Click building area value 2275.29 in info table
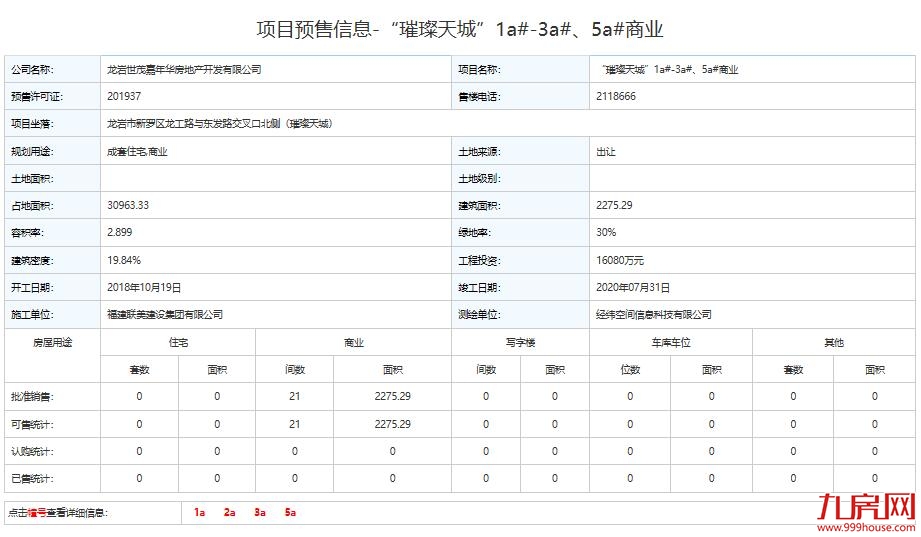Image resolution: width=921 pixels, height=537 pixels. [614, 205]
